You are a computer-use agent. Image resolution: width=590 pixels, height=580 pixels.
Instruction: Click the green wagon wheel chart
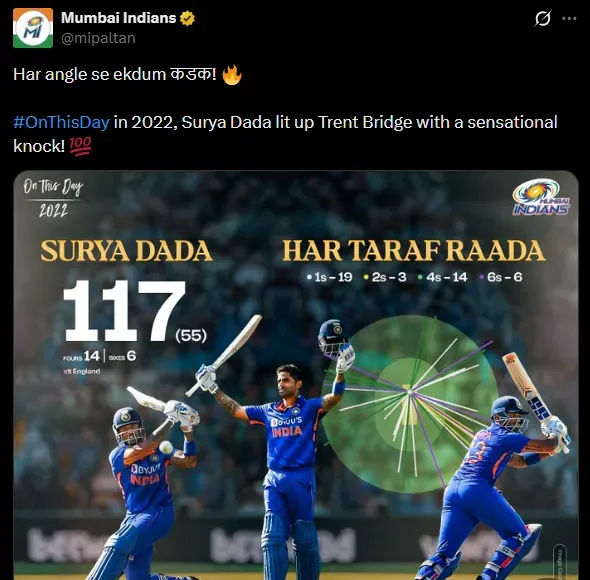[410, 404]
